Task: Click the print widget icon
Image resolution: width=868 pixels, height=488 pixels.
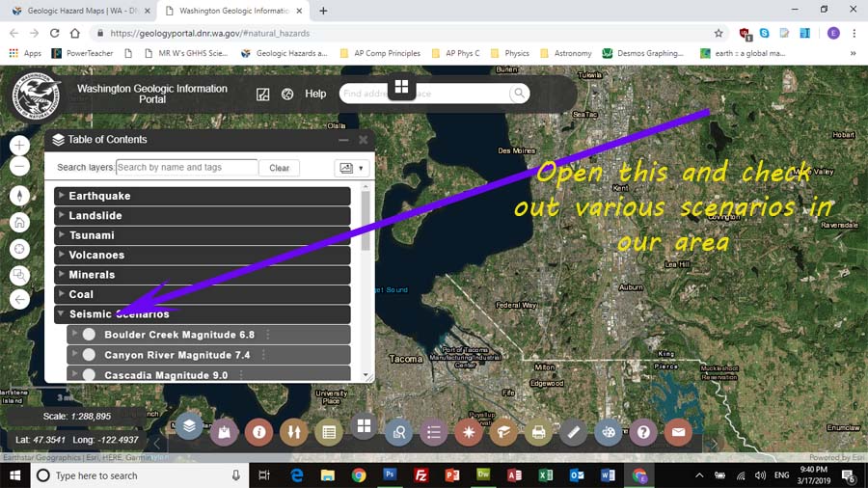Action: pos(538,432)
